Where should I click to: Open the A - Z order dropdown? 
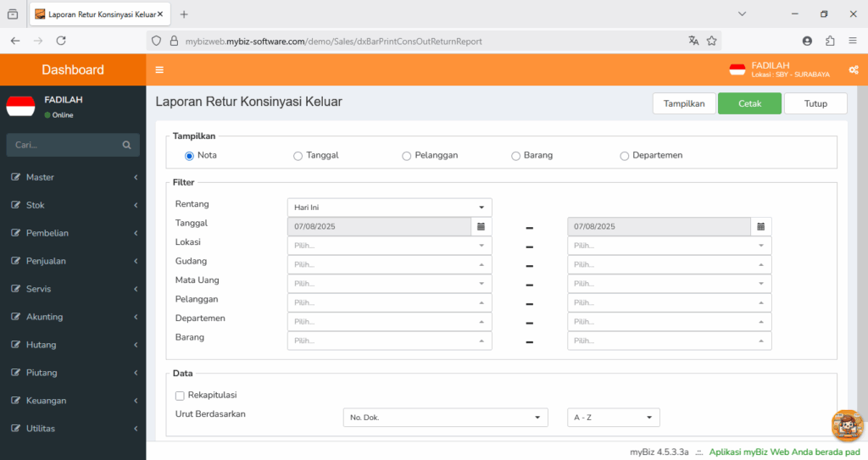point(614,418)
